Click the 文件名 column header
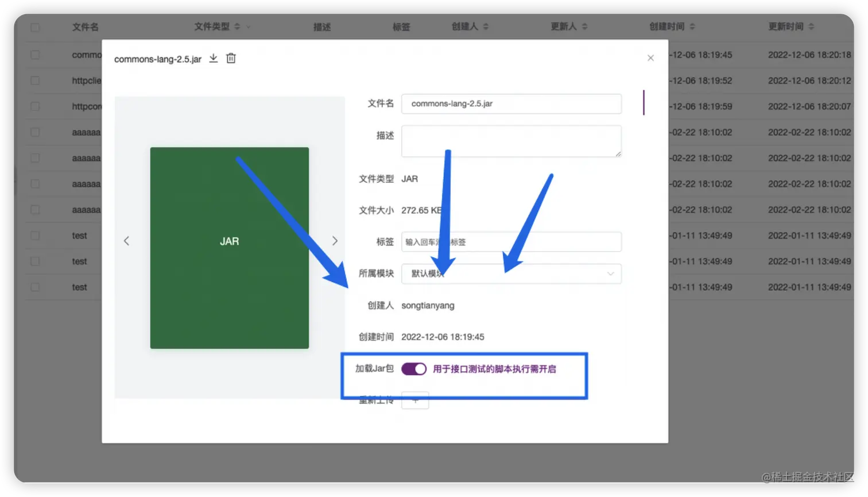 pos(85,26)
